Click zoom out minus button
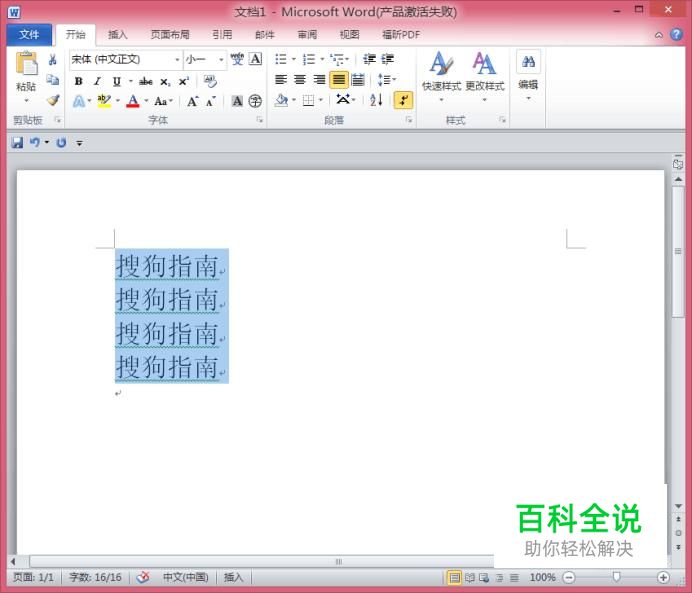The height and width of the screenshot is (593, 692). (x=569, y=577)
